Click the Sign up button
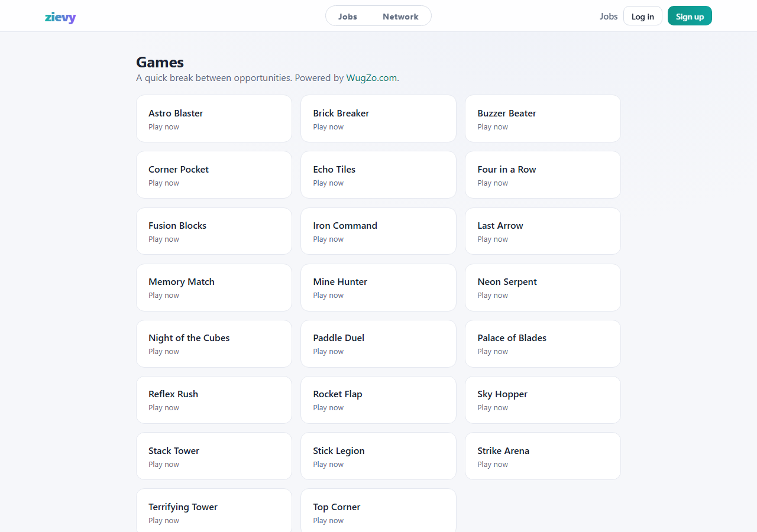Screen dimensions: 757x532 tap(690, 16)
